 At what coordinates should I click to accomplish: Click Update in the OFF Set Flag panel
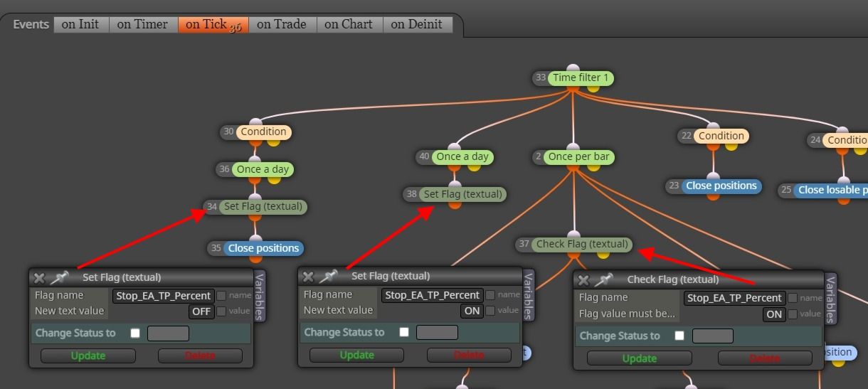[x=88, y=356]
